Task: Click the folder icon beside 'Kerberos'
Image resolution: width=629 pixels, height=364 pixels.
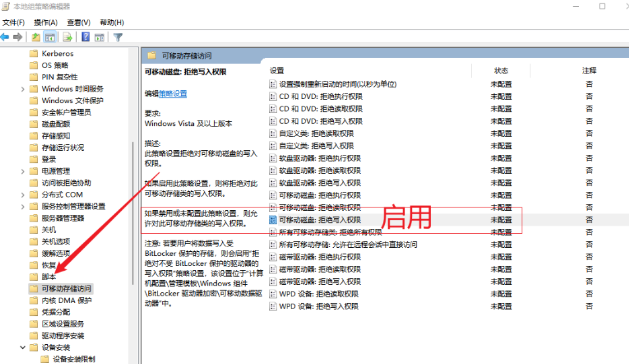Action: (x=34, y=53)
